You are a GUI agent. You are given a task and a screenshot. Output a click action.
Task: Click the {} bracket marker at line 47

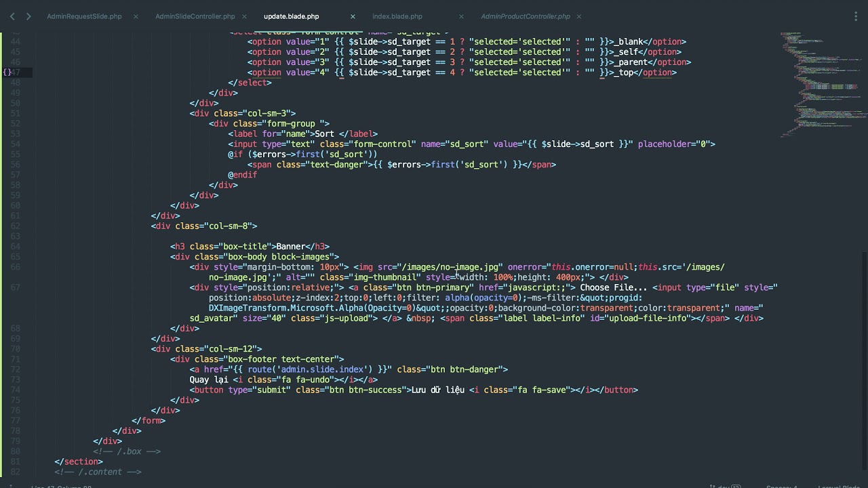coord(7,73)
